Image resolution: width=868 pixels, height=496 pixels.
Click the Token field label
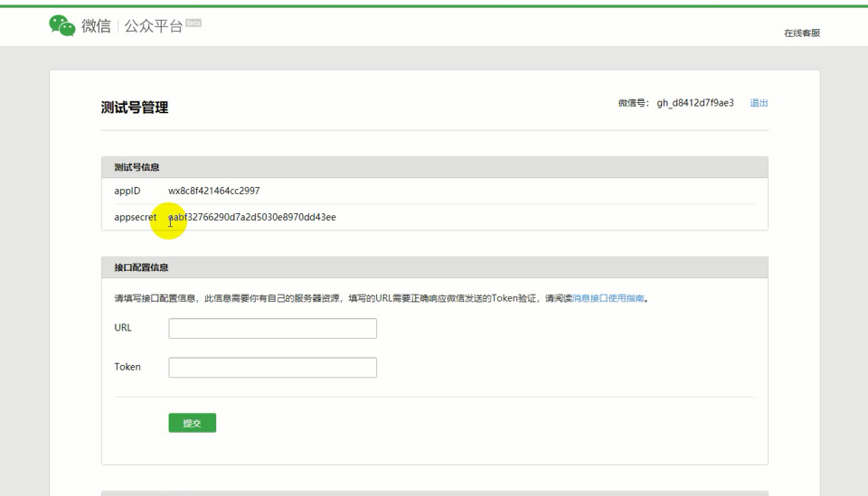127,367
